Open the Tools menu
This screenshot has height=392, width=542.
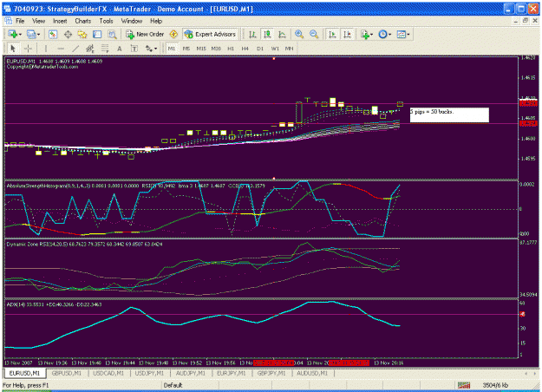106,21
